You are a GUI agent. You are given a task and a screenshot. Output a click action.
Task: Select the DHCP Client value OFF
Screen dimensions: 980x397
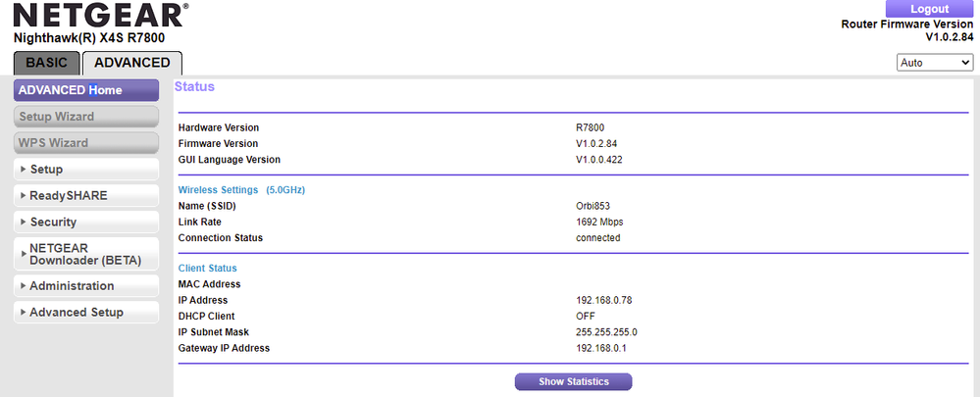[586, 316]
